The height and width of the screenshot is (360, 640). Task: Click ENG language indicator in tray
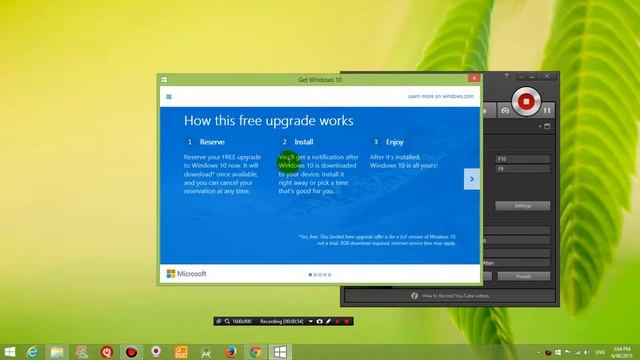coord(600,352)
